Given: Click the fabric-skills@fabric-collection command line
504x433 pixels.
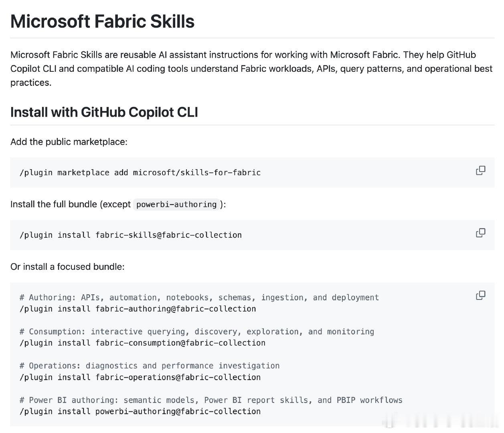Looking at the screenshot, I should [131, 235].
